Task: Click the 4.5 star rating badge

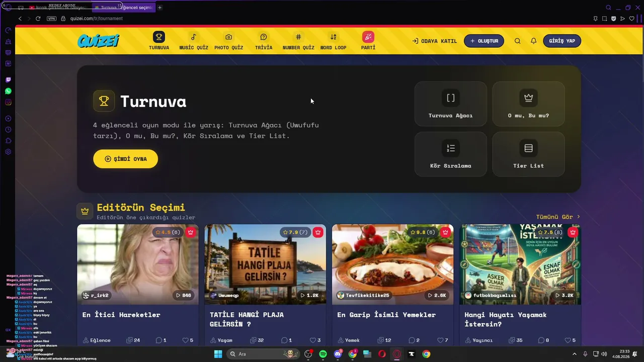Action: coord(168,232)
